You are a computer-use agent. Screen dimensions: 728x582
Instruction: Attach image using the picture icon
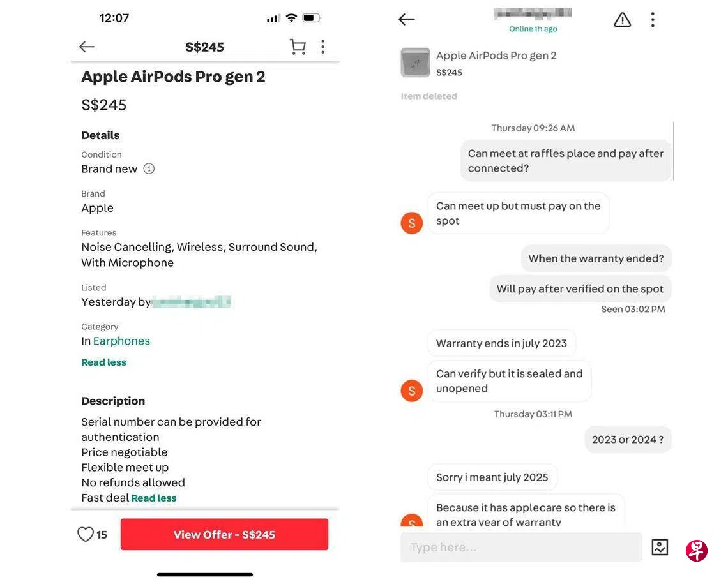click(x=660, y=547)
